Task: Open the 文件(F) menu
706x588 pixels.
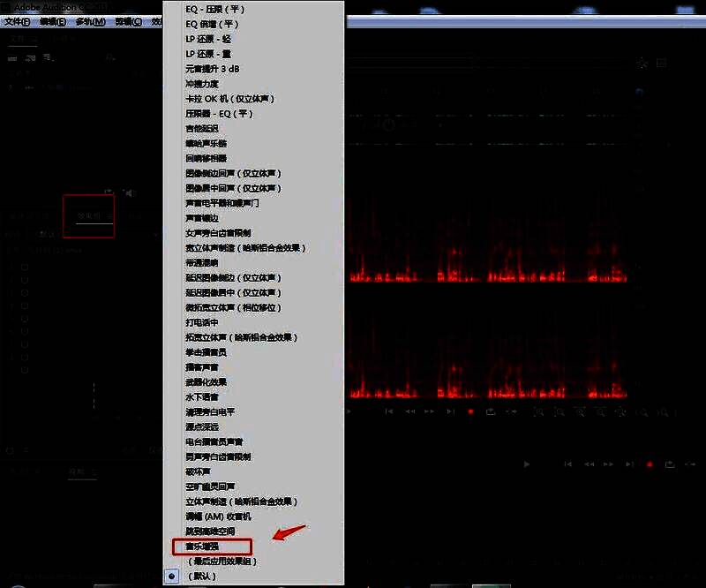Action: 17,21
